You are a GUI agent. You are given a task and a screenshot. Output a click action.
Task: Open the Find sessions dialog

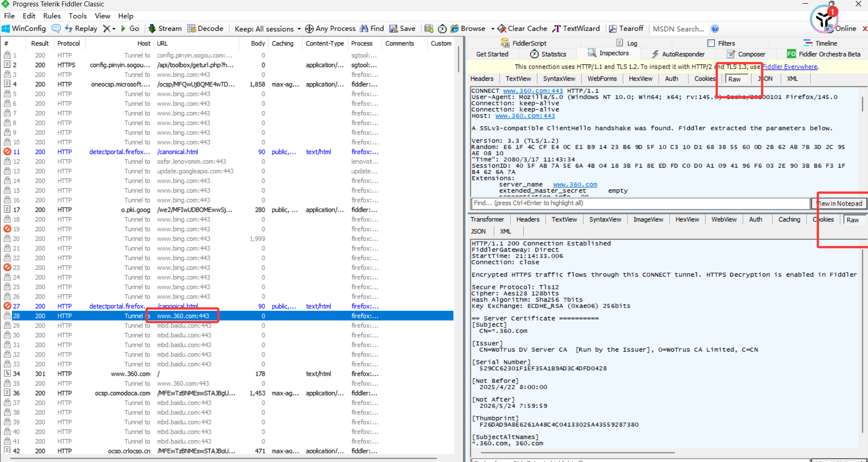coord(372,28)
